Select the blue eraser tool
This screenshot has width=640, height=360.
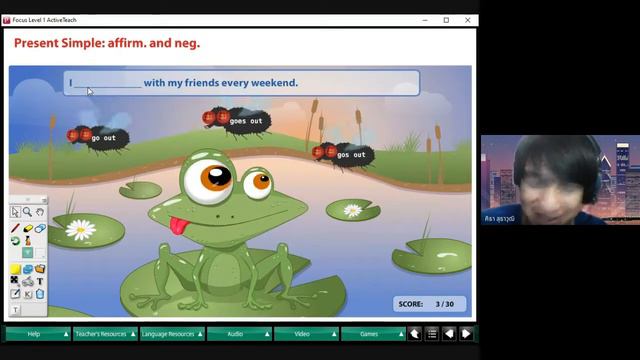(40, 228)
